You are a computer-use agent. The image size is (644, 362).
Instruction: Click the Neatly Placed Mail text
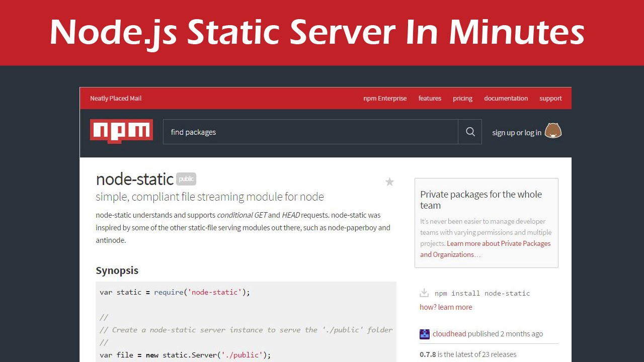click(x=116, y=99)
